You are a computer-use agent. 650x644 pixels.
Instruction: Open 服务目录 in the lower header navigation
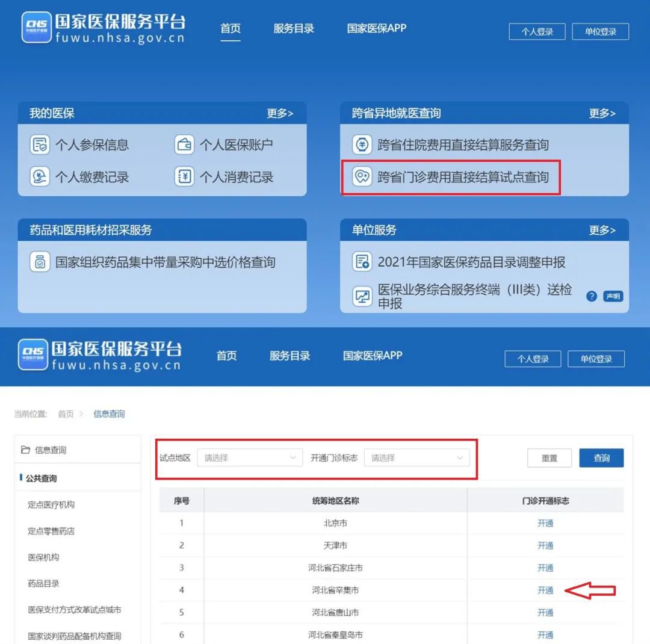click(x=289, y=356)
